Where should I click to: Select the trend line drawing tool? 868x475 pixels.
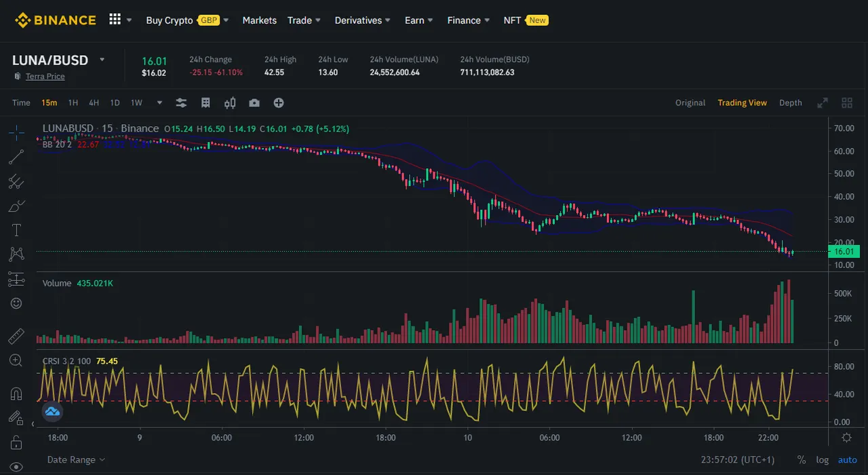tap(16, 157)
